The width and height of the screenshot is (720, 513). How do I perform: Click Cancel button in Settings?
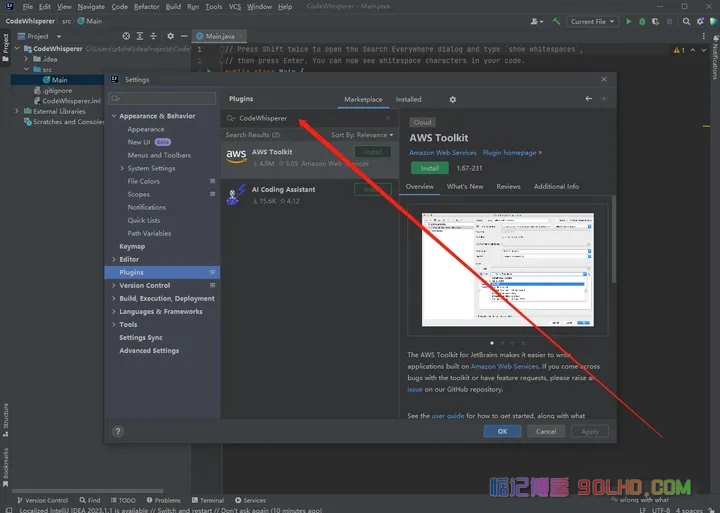tap(546, 431)
